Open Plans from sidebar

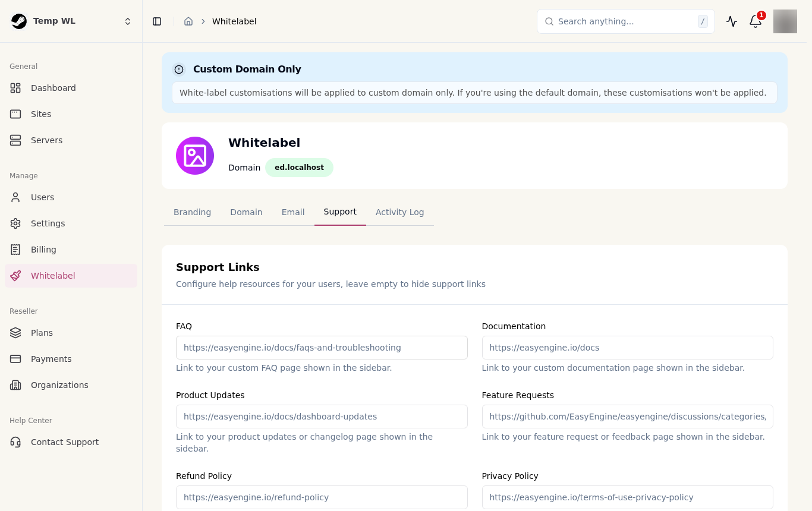coord(71,333)
